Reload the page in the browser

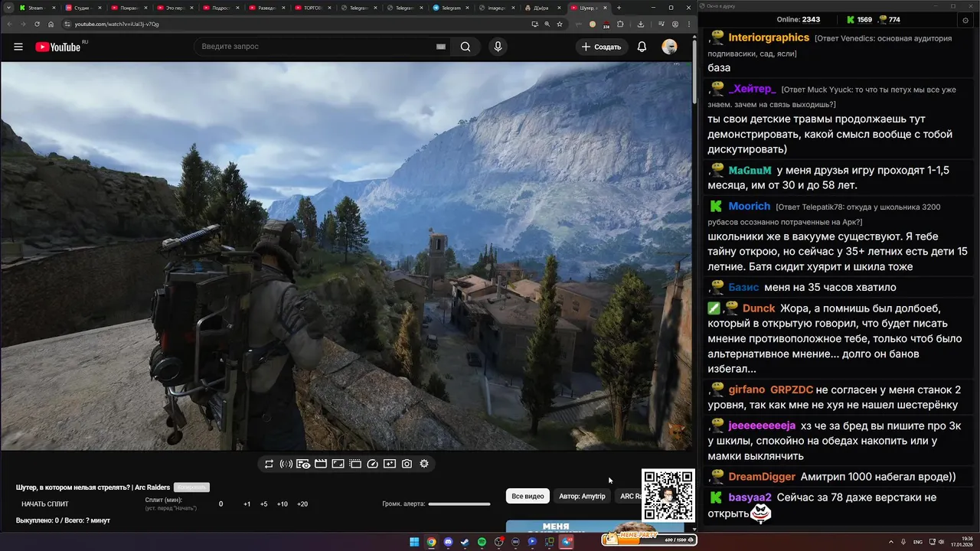(x=37, y=24)
